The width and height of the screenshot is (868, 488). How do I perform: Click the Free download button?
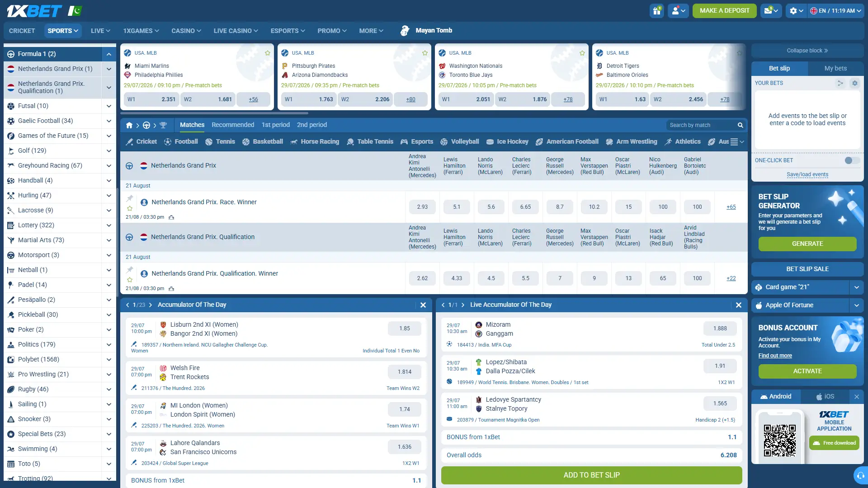coord(834,443)
